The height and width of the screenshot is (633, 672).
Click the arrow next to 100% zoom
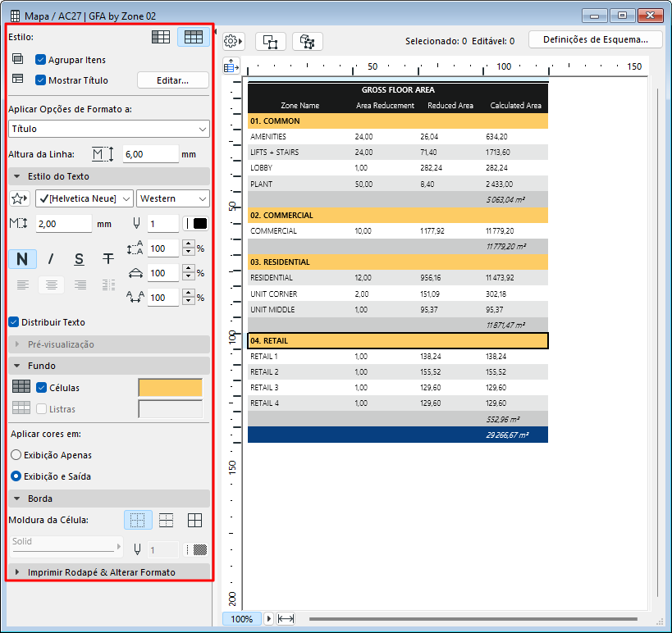(268, 619)
